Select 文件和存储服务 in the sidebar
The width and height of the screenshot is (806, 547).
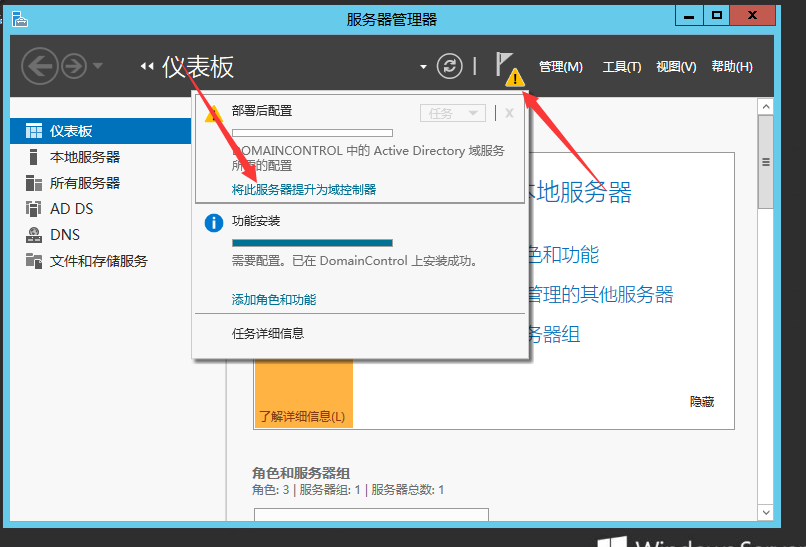click(x=101, y=261)
